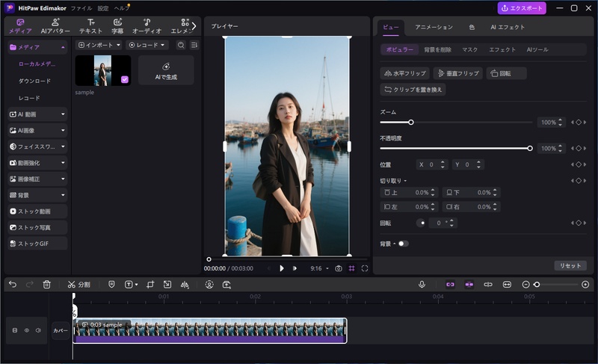This screenshot has width=598, height=364.
Task: Click the リセット reset button
Action: tap(570, 265)
